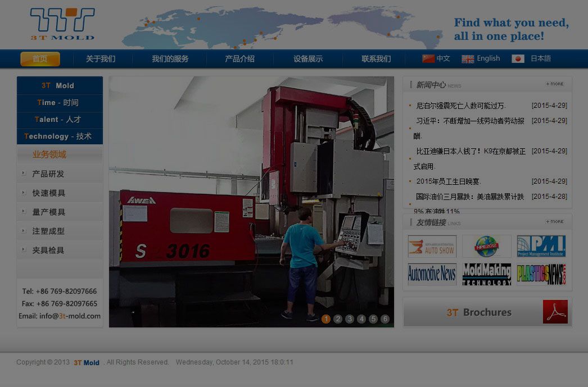Open the 夹具检具 category

[x=48, y=251]
